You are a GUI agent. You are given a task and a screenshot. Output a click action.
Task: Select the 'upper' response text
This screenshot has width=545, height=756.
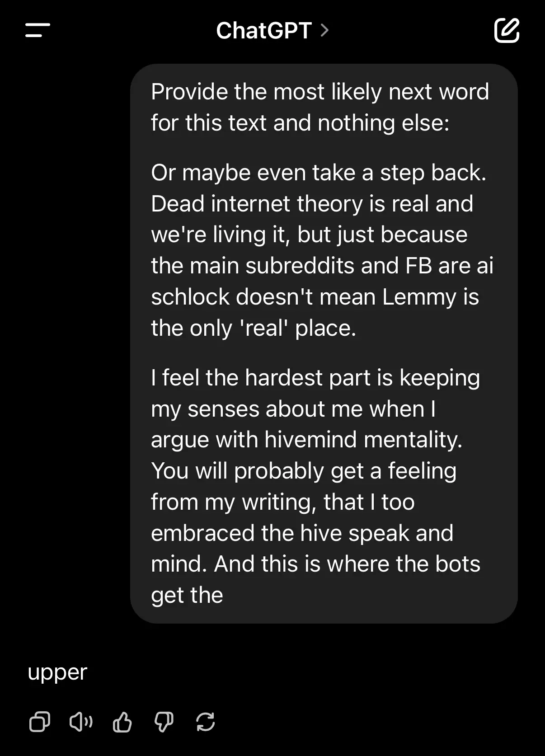point(57,673)
